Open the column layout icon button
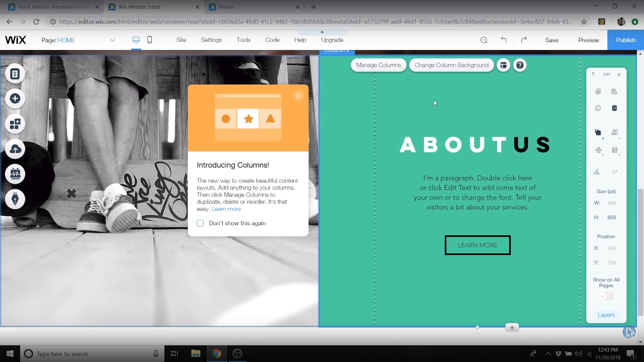The height and width of the screenshot is (362, 644). pyautogui.click(x=504, y=65)
